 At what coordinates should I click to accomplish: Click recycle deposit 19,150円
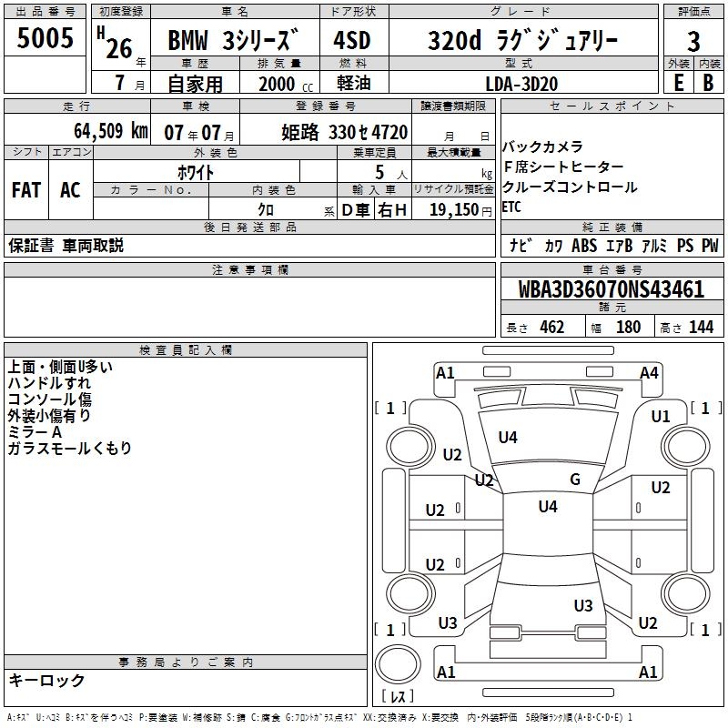tap(460, 209)
